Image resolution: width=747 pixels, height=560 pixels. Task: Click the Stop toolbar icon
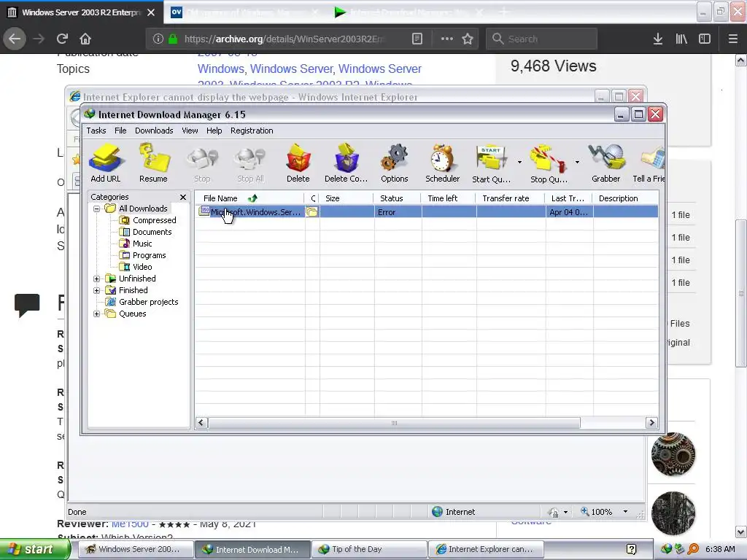(x=202, y=163)
